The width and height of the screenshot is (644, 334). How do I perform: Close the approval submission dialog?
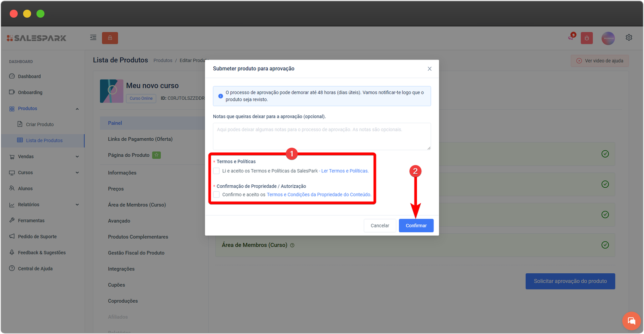coord(429,69)
